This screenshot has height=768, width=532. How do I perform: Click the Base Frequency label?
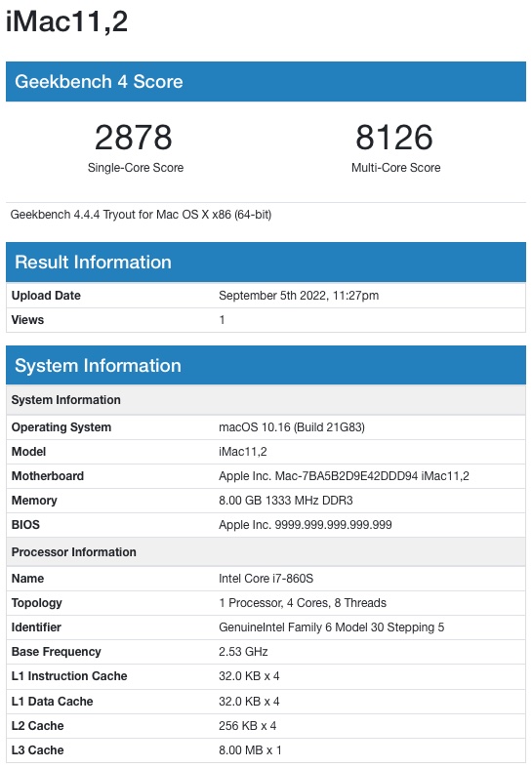point(57,652)
